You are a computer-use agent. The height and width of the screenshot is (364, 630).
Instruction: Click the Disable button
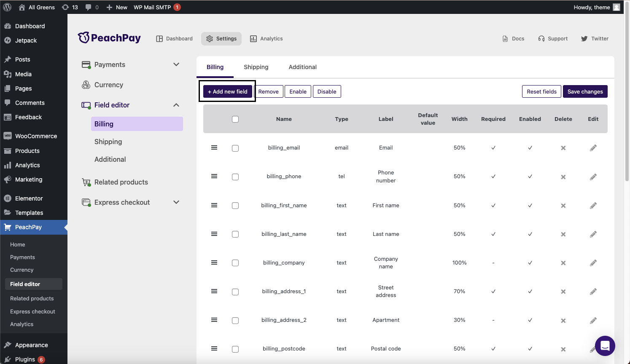[327, 91]
